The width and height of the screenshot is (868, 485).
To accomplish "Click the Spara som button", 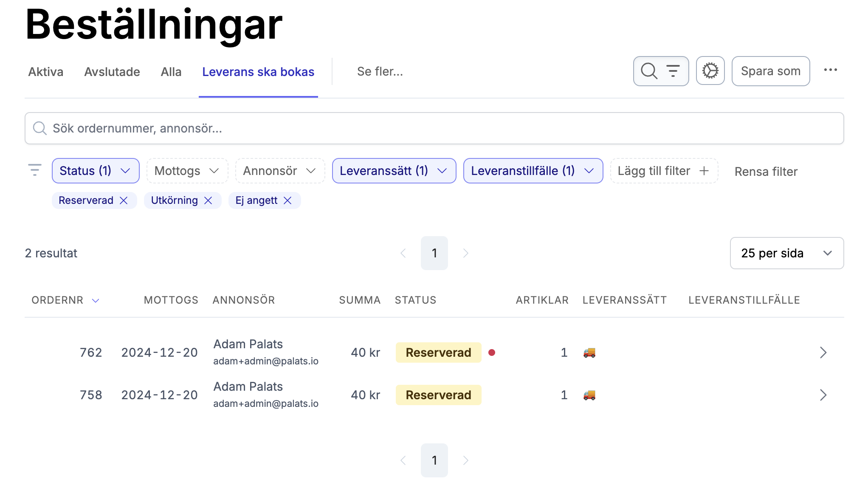I will click(x=771, y=71).
